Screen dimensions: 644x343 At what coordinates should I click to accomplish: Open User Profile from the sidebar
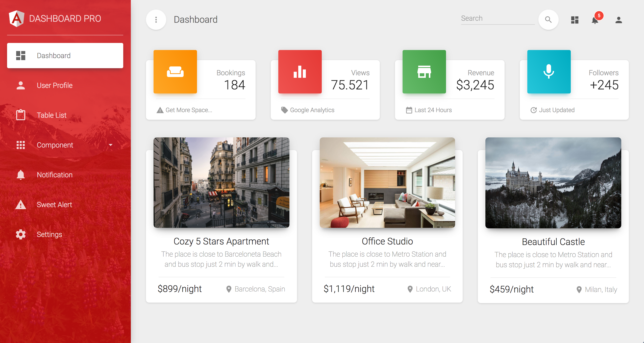[x=65, y=85]
